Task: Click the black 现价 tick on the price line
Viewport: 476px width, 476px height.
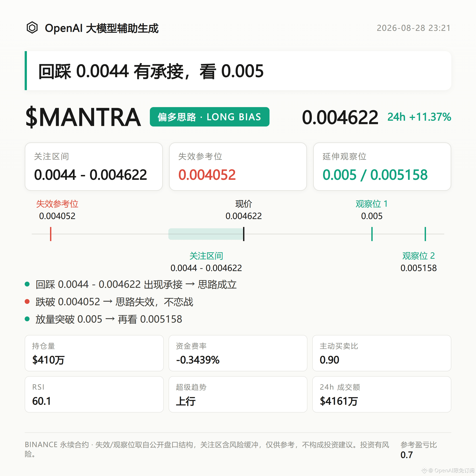Action: pyautogui.click(x=244, y=234)
